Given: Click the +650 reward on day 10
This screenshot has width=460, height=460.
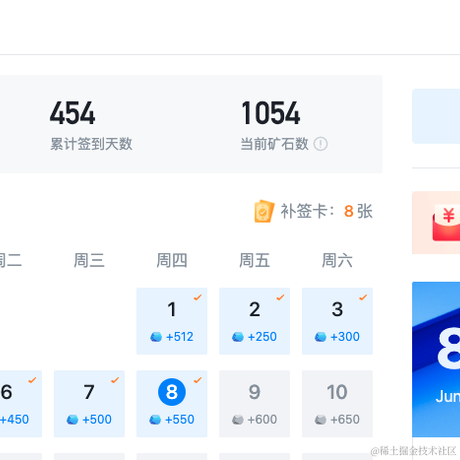Looking at the screenshot, I should pos(345,420).
